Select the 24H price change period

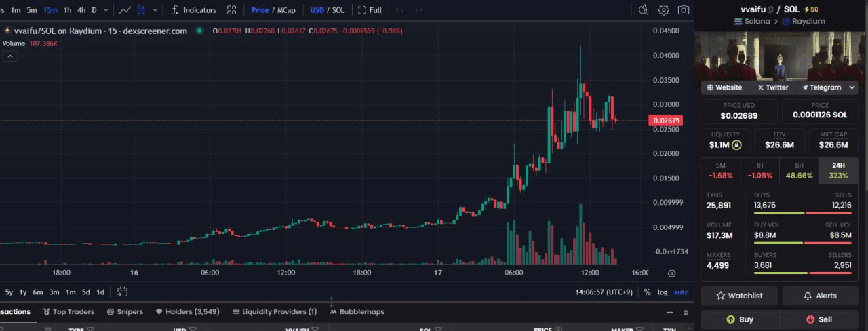[838, 171]
